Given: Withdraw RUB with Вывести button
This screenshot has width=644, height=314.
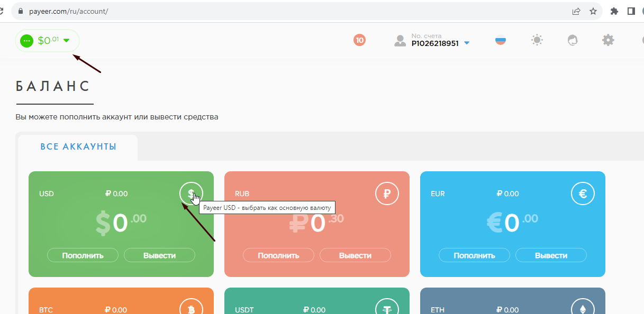Looking at the screenshot, I should [x=355, y=255].
